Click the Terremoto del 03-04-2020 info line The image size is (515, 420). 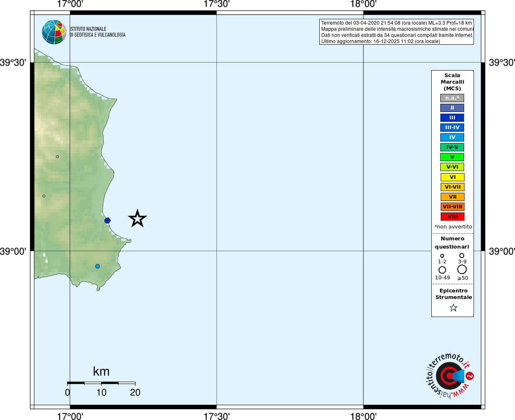click(x=396, y=23)
